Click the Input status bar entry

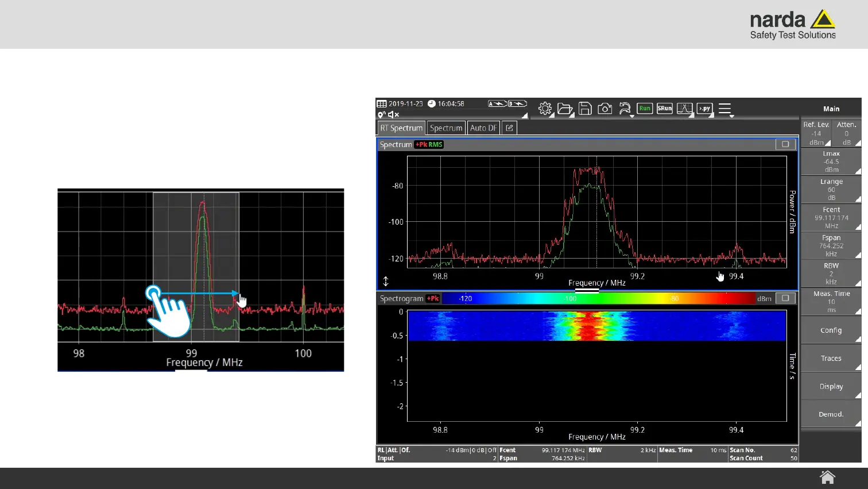click(x=437, y=458)
